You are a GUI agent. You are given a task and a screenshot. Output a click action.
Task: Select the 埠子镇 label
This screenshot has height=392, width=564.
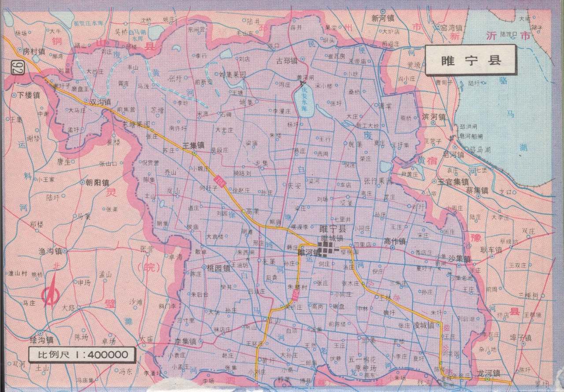(x=520, y=338)
